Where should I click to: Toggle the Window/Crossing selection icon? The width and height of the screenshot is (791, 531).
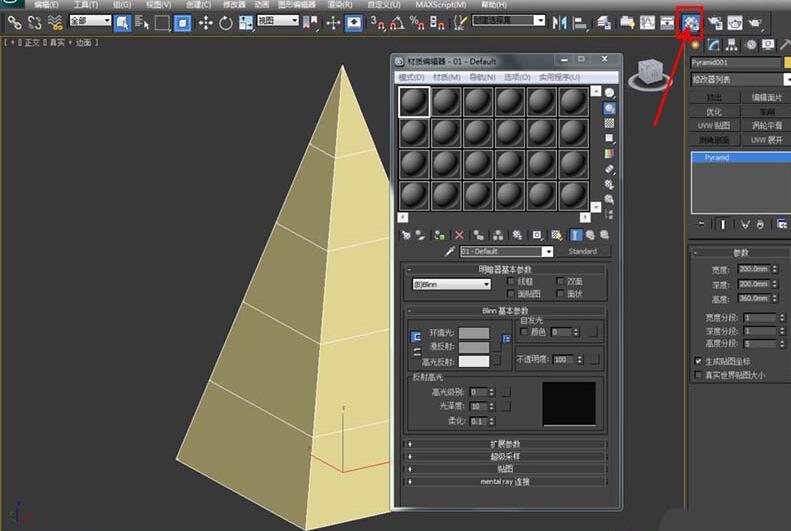[182, 23]
